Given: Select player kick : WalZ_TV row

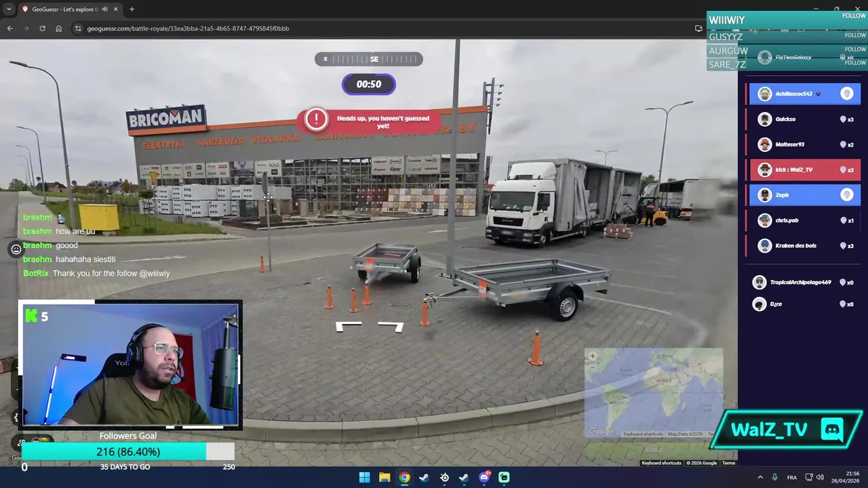Looking at the screenshot, I should click(x=805, y=169).
